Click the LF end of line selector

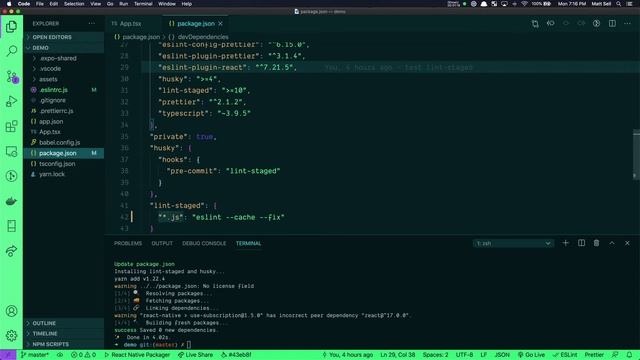(x=484, y=355)
